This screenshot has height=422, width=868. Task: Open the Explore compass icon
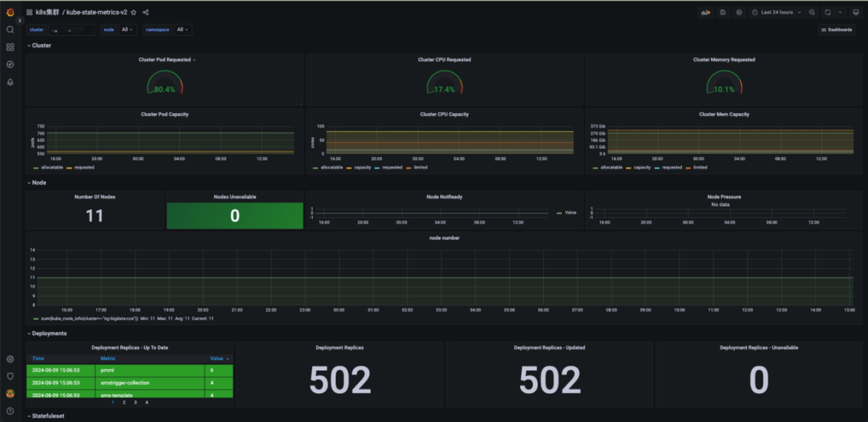coord(10,64)
